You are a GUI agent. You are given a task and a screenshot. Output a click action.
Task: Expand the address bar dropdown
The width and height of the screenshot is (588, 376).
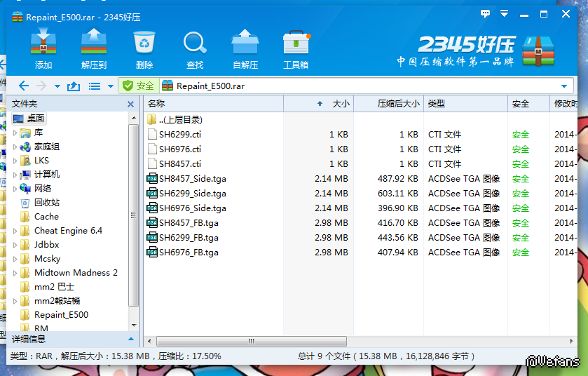tap(564, 86)
